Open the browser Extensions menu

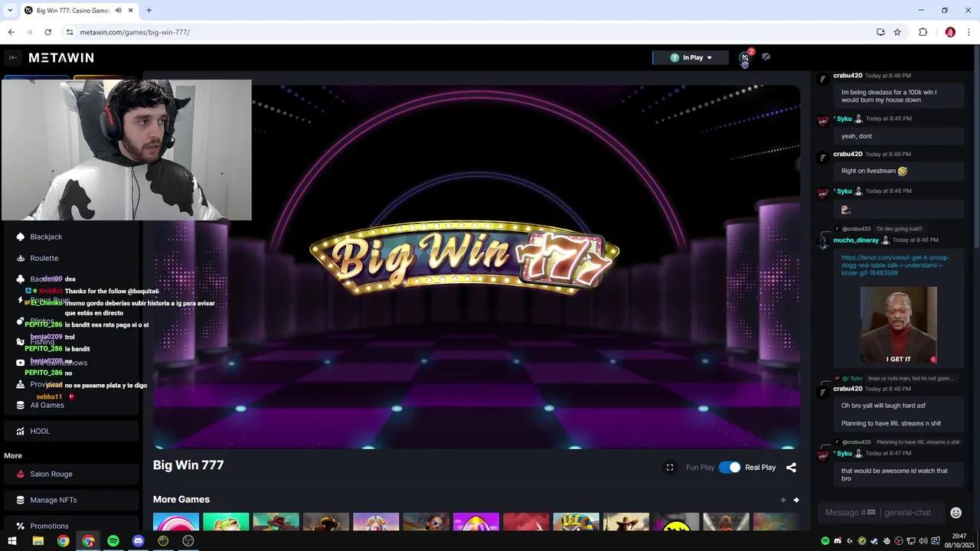point(923,32)
